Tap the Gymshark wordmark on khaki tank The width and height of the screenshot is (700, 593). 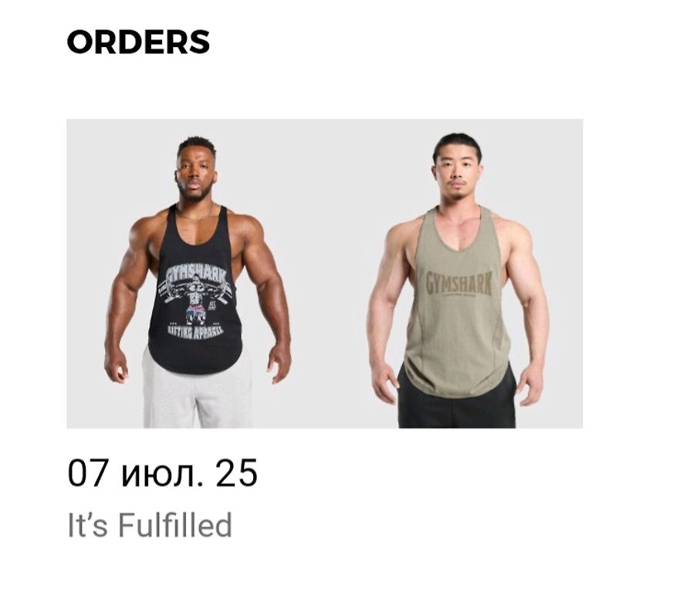pos(459,283)
